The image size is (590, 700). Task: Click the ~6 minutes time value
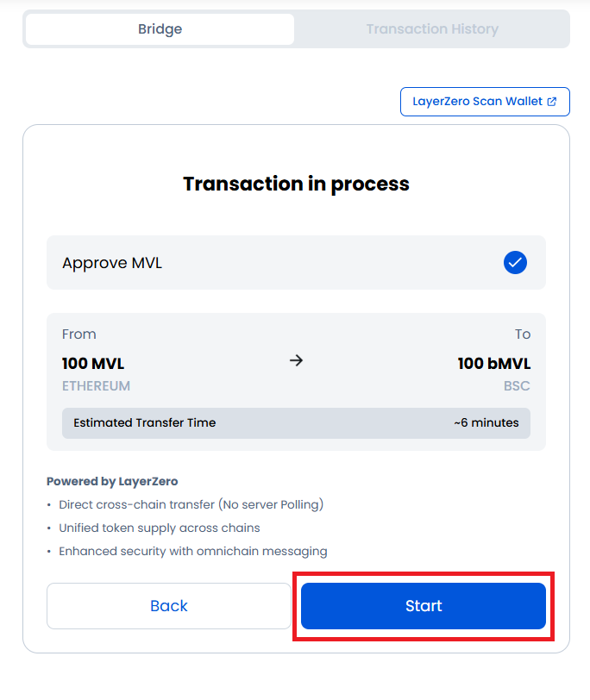[x=486, y=422]
